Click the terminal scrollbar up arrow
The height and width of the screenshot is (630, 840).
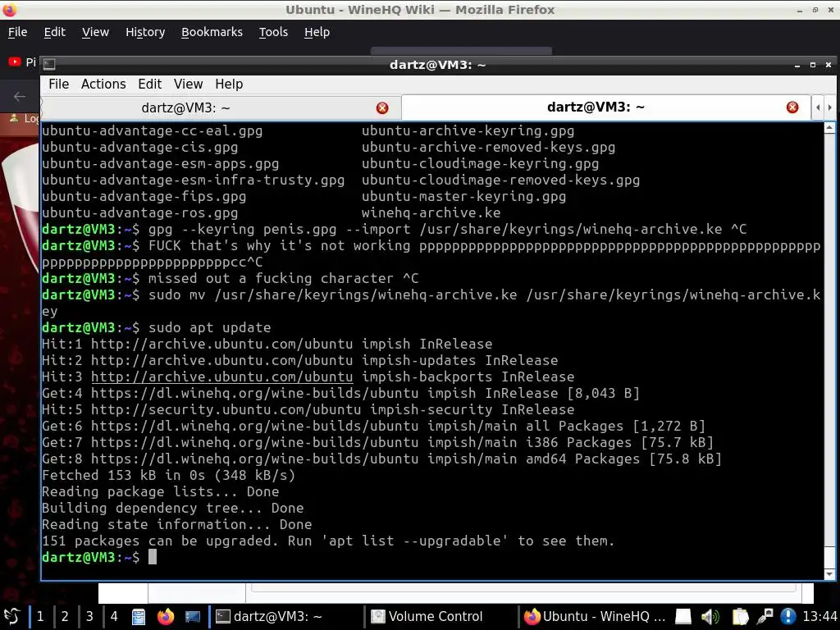829,127
